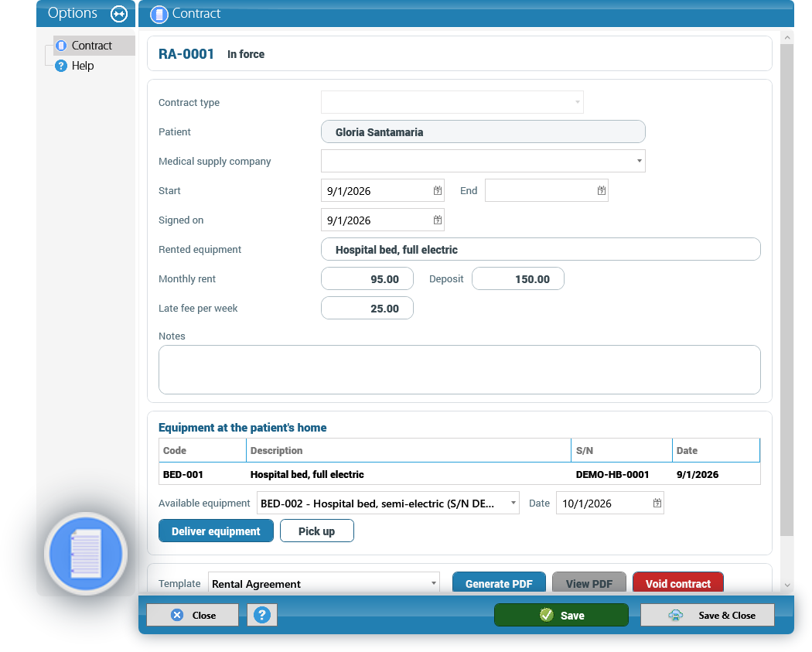812x652 pixels.
Task: Edit the Late fee per week field
Action: pyautogui.click(x=367, y=308)
